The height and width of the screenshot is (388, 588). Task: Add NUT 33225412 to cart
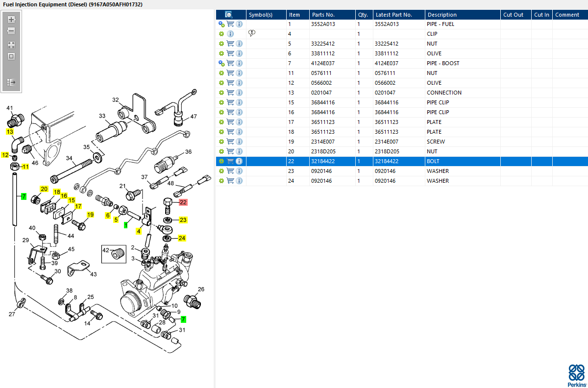(230, 44)
